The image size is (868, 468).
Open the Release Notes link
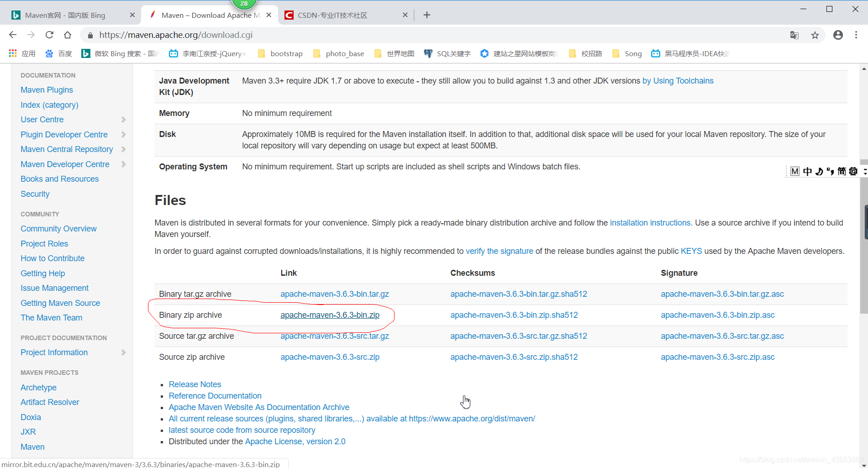195,384
